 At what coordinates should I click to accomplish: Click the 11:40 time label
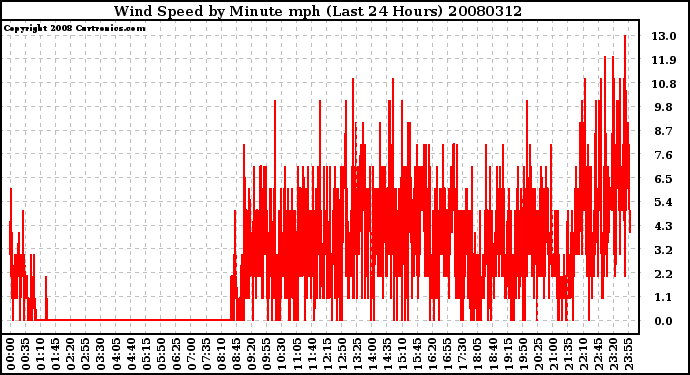point(311,354)
